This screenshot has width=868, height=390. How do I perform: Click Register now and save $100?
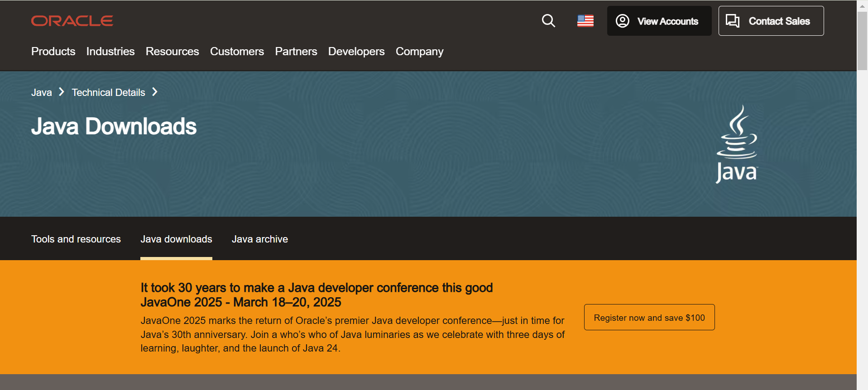tap(649, 318)
